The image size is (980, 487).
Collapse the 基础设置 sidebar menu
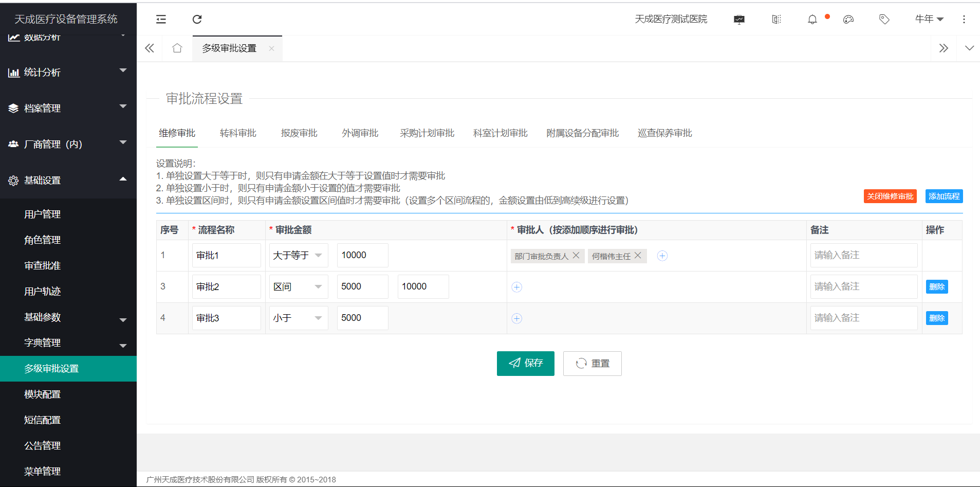(x=68, y=180)
